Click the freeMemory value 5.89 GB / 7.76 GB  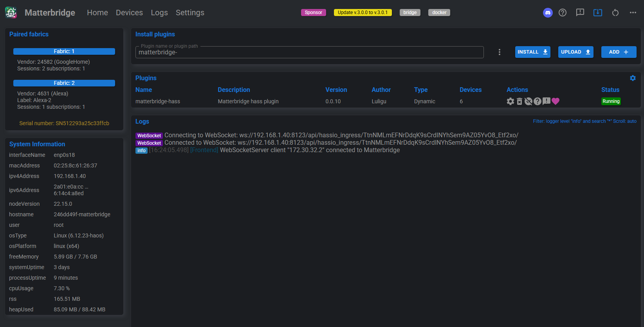click(x=76, y=257)
